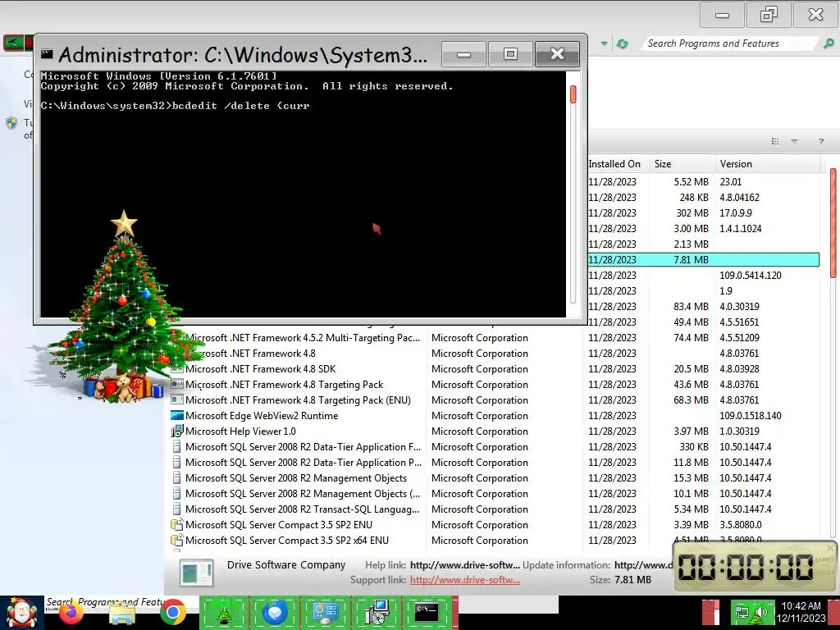The height and width of the screenshot is (630, 840).
Task: Click the Christmas tree taskbar button
Action: [x=224, y=612]
